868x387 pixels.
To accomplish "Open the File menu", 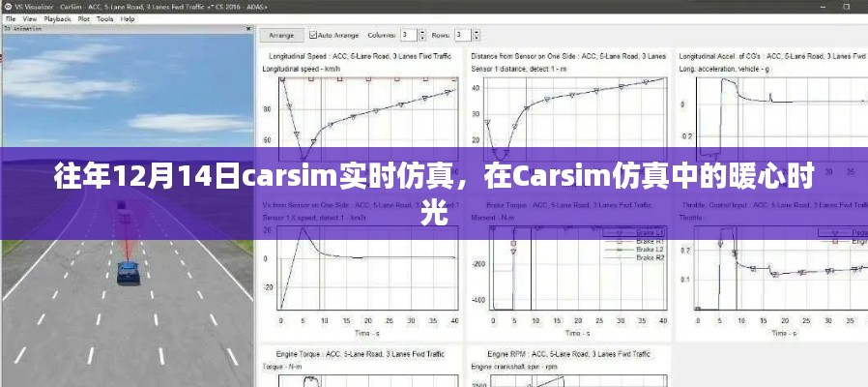I will click(x=11, y=18).
